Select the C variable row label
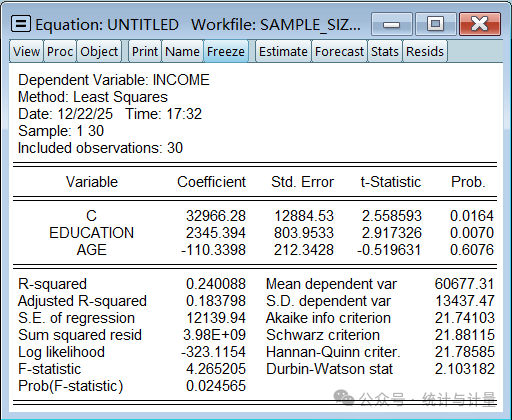The width and height of the screenshot is (512, 420). (92, 216)
